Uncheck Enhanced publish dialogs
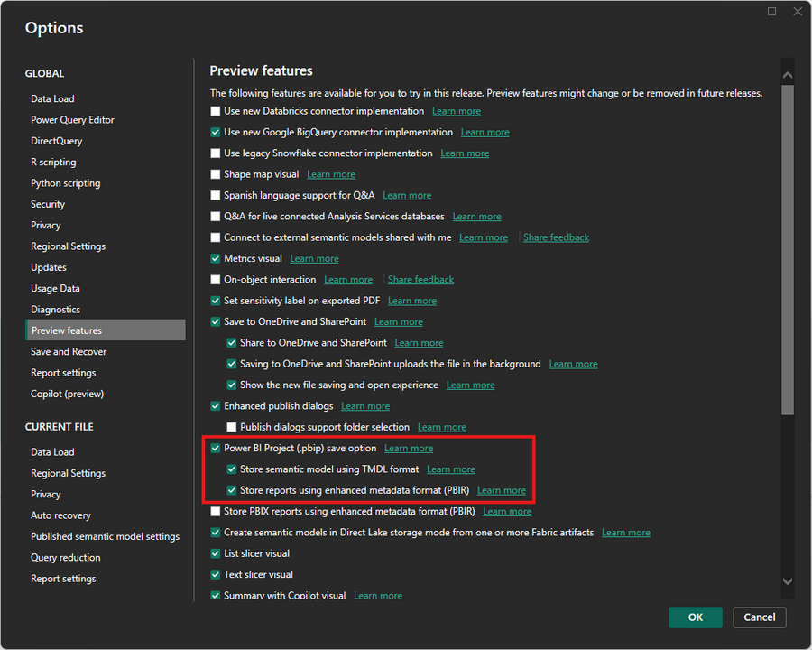 click(x=216, y=406)
